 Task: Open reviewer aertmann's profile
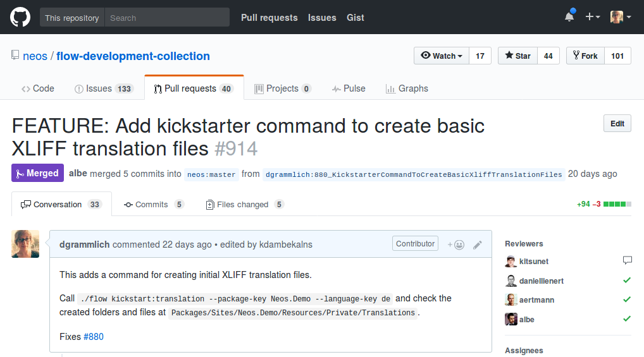tap(536, 300)
